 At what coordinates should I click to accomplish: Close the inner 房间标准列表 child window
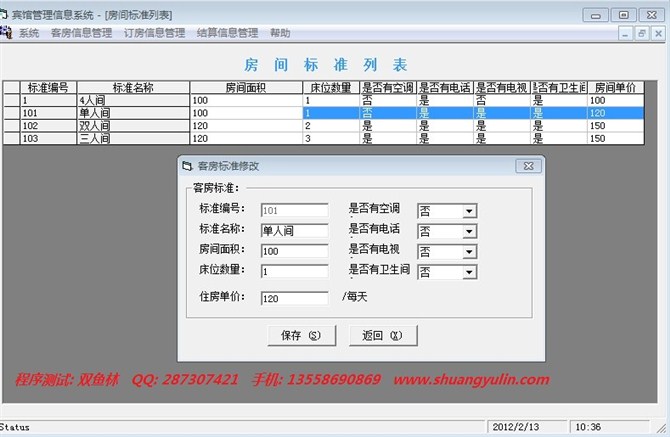(658, 34)
